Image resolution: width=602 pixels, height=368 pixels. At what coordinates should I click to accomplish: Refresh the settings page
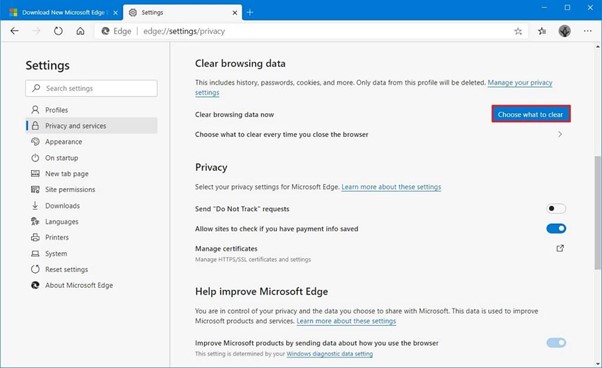tap(58, 31)
